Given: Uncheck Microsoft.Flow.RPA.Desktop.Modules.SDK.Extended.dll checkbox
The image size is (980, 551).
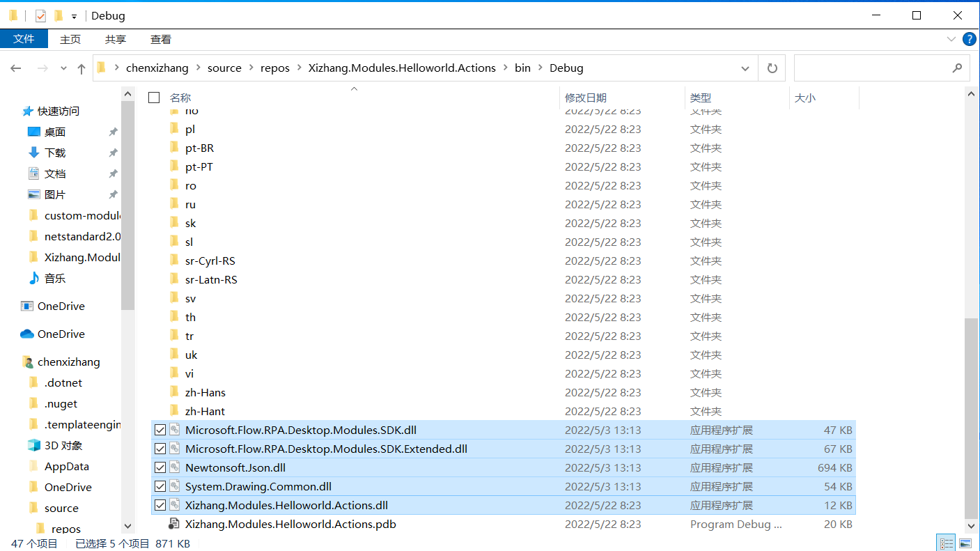Looking at the screenshot, I should tap(160, 449).
